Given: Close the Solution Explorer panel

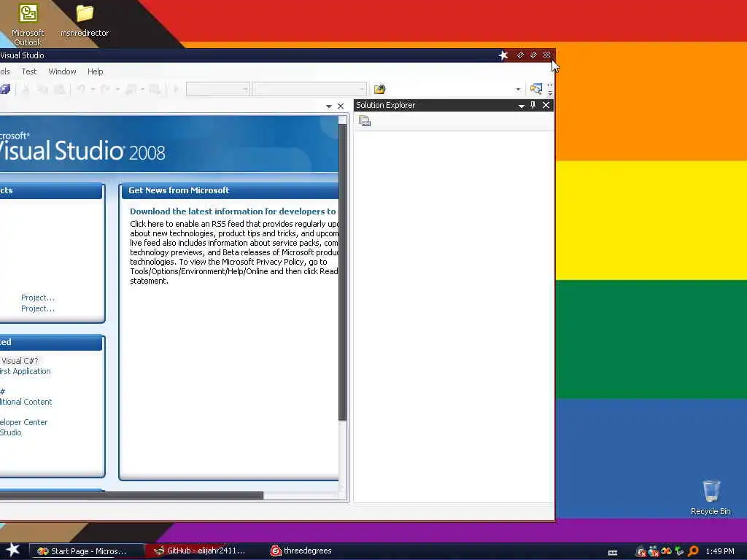Looking at the screenshot, I should 546,105.
